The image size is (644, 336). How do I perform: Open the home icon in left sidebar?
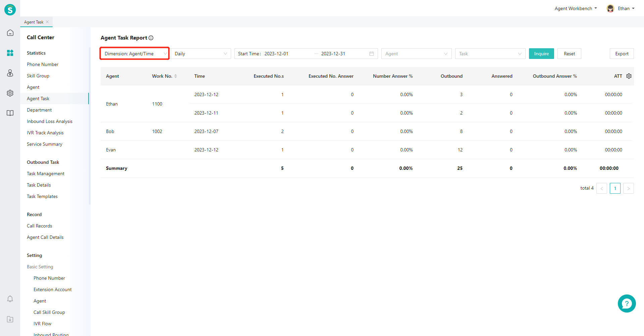click(10, 33)
